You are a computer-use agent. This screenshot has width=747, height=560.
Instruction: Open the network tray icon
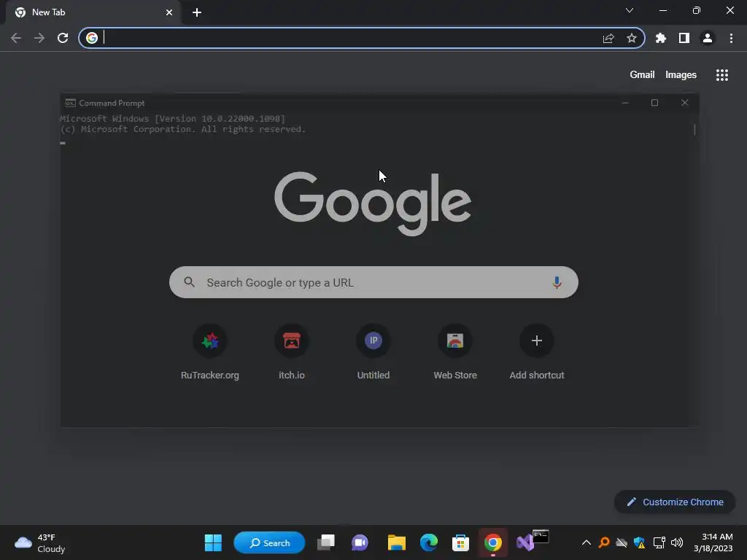(659, 542)
